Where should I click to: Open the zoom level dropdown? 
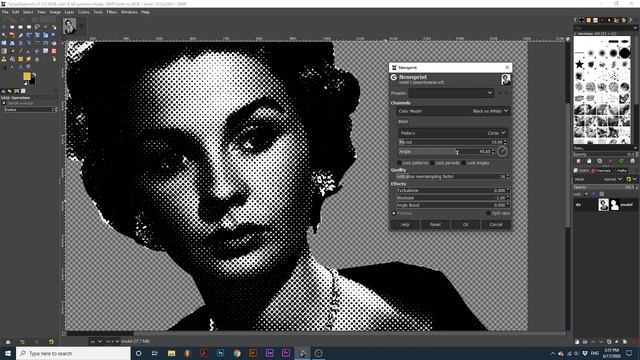tap(112, 341)
